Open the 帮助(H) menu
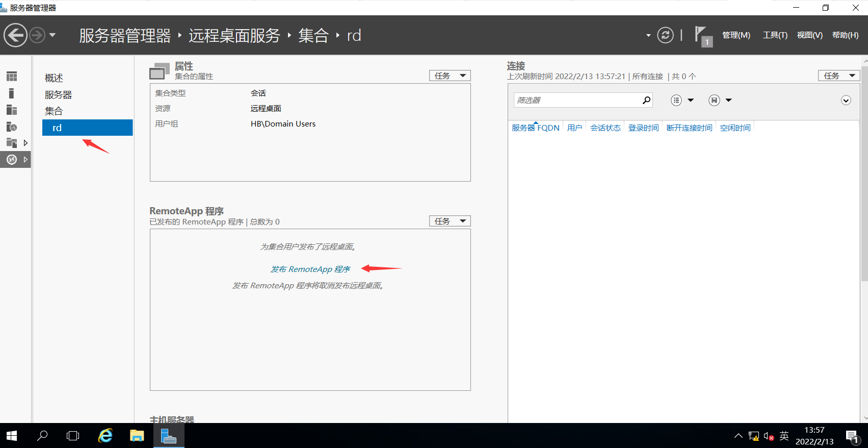Viewport: 868px width, 448px height. [x=845, y=35]
